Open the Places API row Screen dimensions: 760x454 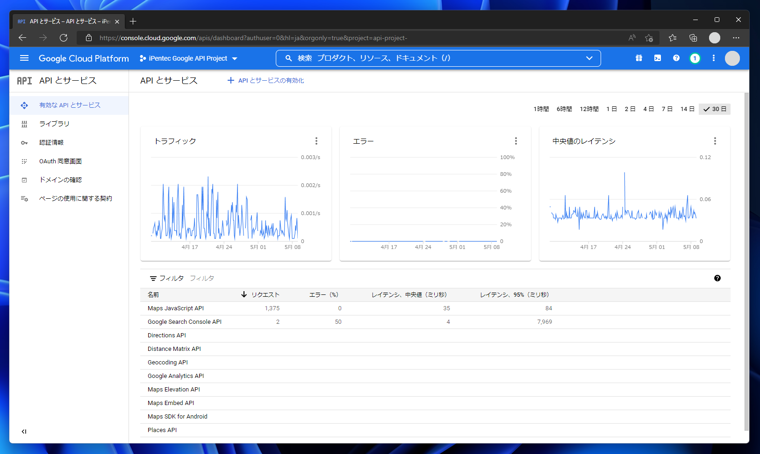[435, 430]
